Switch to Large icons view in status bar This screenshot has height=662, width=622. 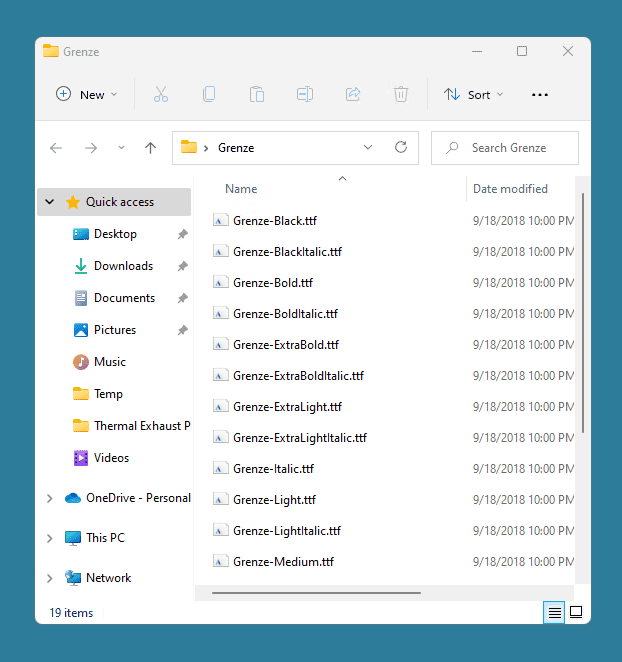[576, 612]
